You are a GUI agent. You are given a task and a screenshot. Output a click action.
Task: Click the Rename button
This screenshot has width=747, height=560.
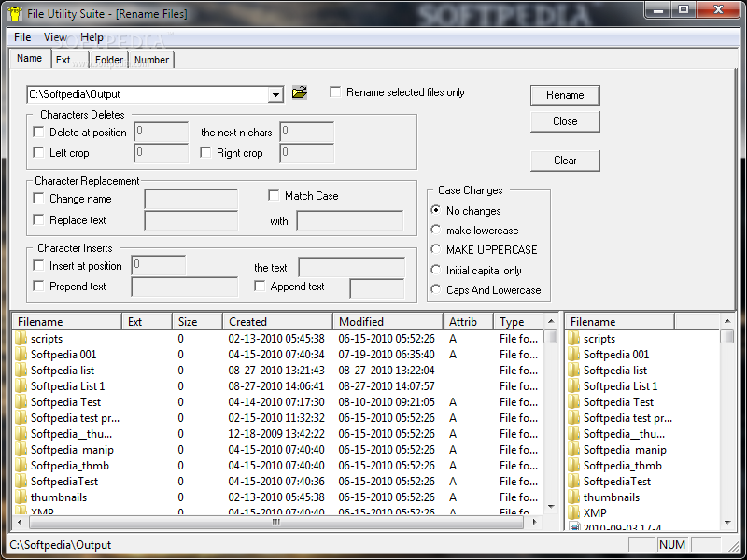(x=565, y=95)
